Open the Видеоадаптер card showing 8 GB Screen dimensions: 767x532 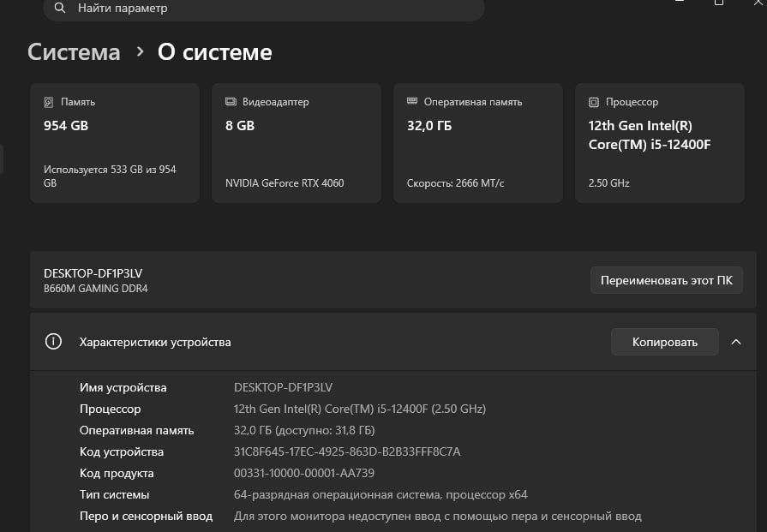tap(297, 143)
